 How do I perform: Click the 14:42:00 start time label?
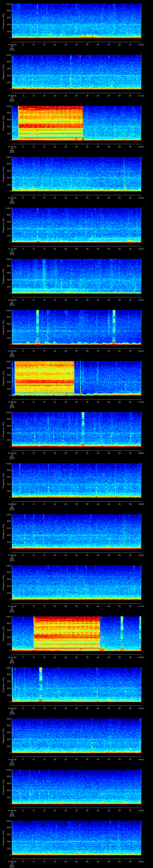coord(12,708)
